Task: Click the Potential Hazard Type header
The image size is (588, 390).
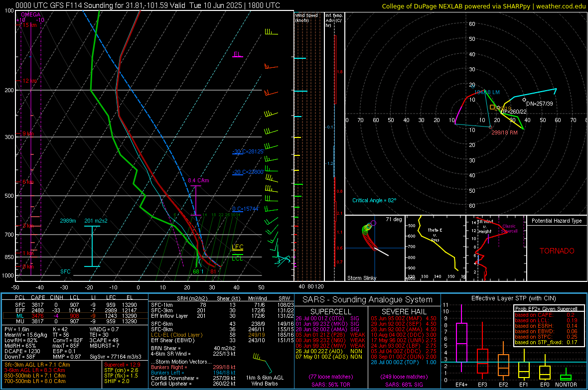Action: point(557,221)
